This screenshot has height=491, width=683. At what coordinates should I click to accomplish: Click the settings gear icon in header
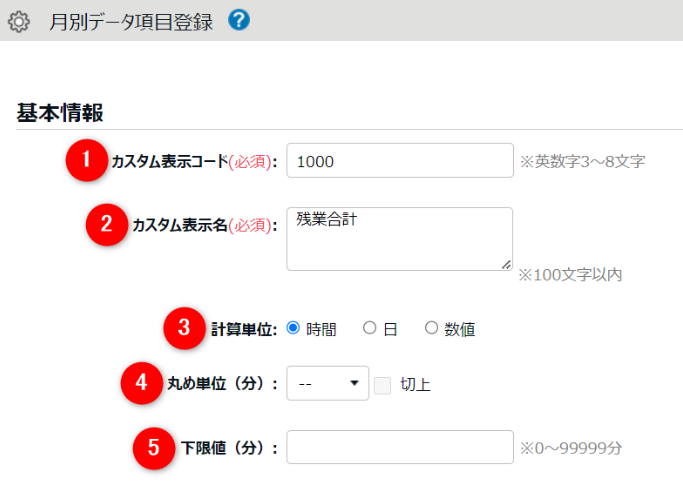[18, 22]
